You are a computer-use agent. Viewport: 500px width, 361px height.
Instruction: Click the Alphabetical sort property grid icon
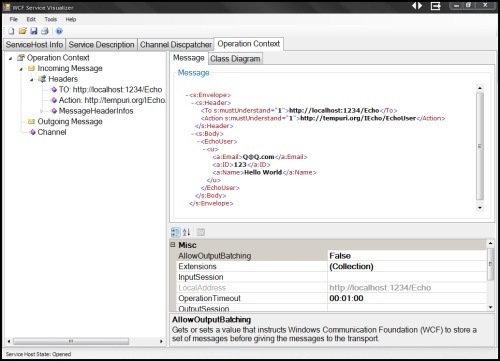pyautogui.click(x=186, y=232)
